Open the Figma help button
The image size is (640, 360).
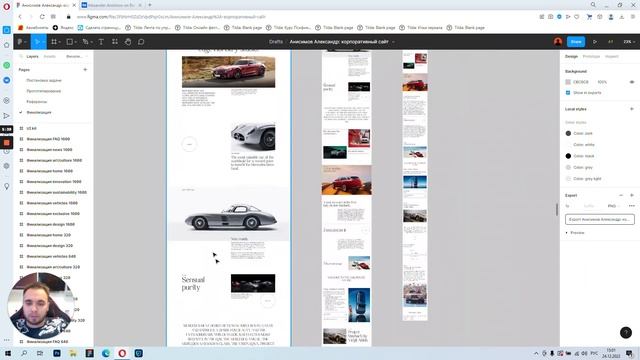626,333
